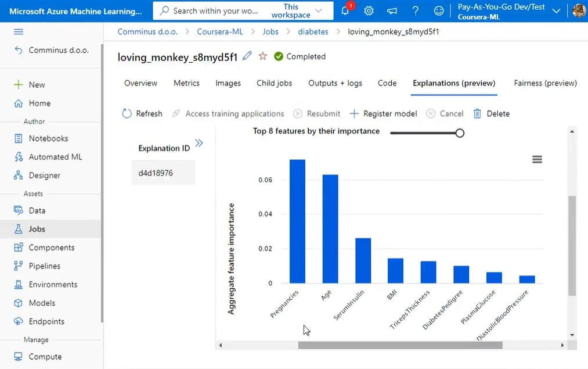Switch to the Metrics tab
Image resolution: width=588 pixels, height=369 pixels.
(186, 83)
